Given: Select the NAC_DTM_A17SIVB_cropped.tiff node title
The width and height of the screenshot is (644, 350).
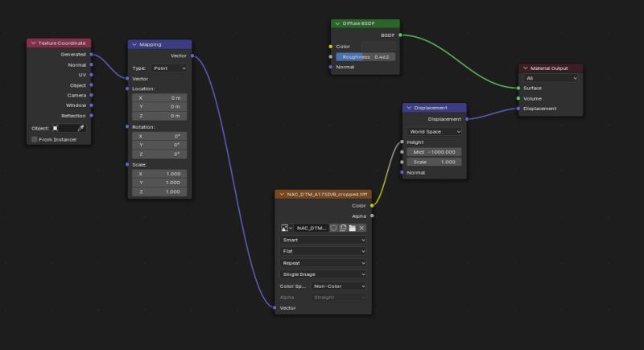Looking at the screenshot, I should pos(327,195).
